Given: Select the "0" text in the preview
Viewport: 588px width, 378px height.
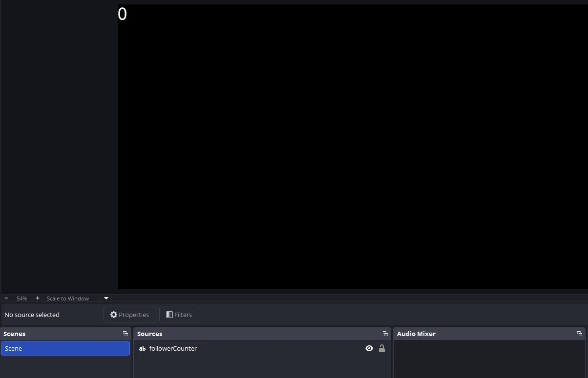Looking at the screenshot, I should pyautogui.click(x=122, y=14).
